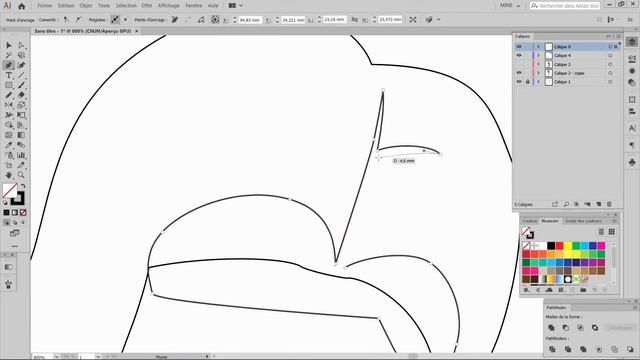Click the X coordinate field in control bar
Viewport: 640px width, 360px height.
(x=250, y=20)
